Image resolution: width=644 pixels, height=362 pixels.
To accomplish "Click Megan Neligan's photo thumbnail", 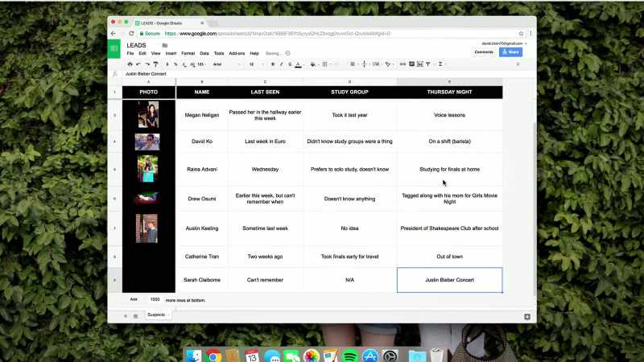I will tap(148, 114).
